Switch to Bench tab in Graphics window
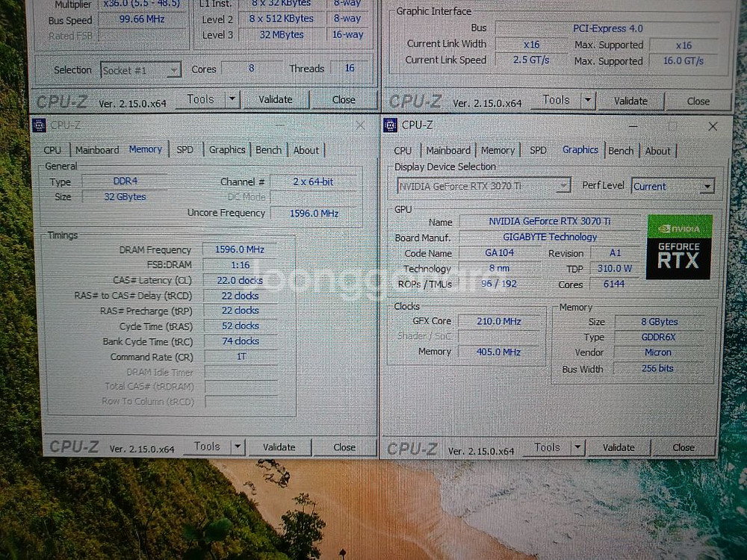747x560 pixels. tap(621, 151)
